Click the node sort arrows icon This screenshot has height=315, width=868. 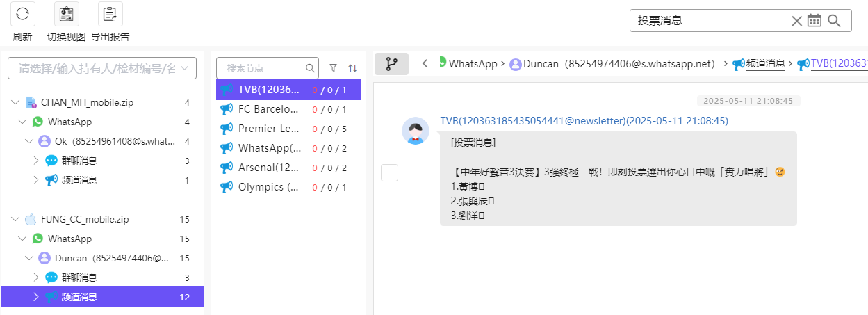353,68
